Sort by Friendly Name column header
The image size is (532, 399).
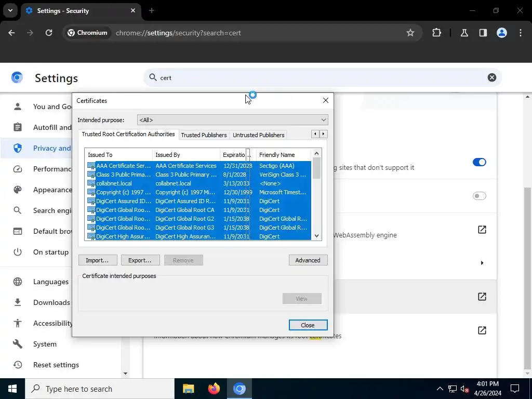pyautogui.click(x=283, y=155)
